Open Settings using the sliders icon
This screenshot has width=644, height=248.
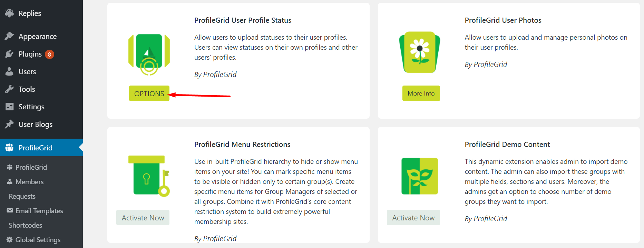(10, 107)
